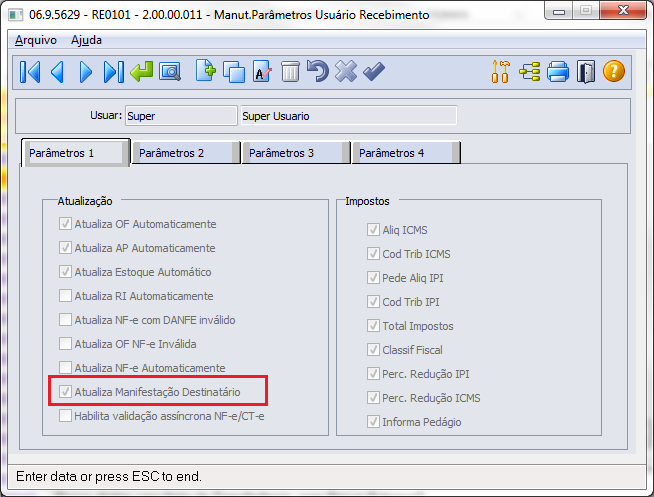Viewport: 654px width, 497px height.
Task: Toggle the Classif Fiscal checkbox
Action: 373,349
